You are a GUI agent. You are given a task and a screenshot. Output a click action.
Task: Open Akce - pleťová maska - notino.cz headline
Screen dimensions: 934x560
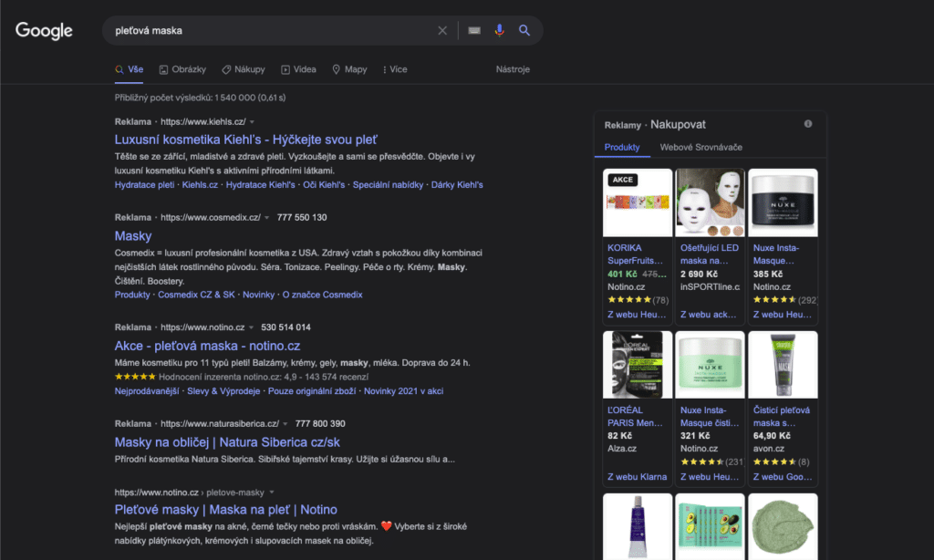(207, 346)
